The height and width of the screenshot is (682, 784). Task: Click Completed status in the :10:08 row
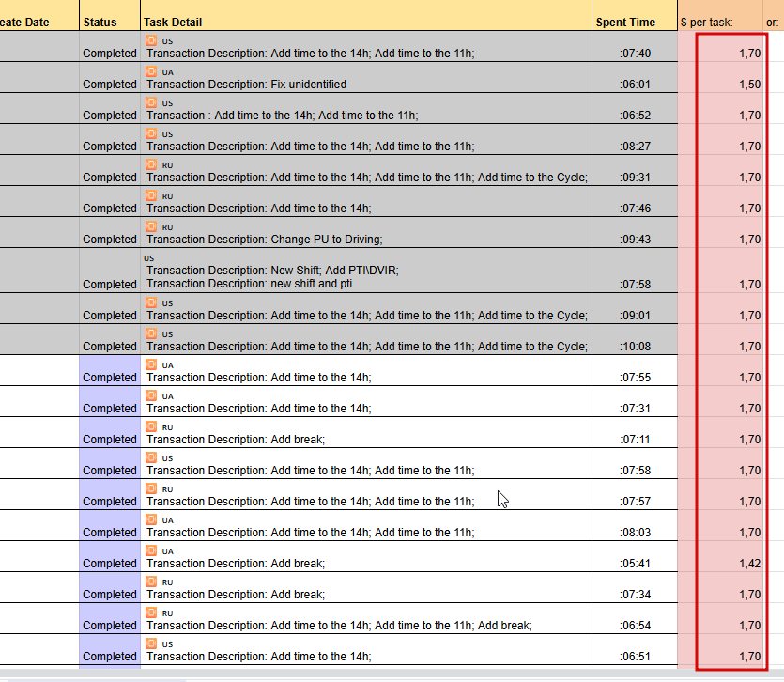click(110, 347)
